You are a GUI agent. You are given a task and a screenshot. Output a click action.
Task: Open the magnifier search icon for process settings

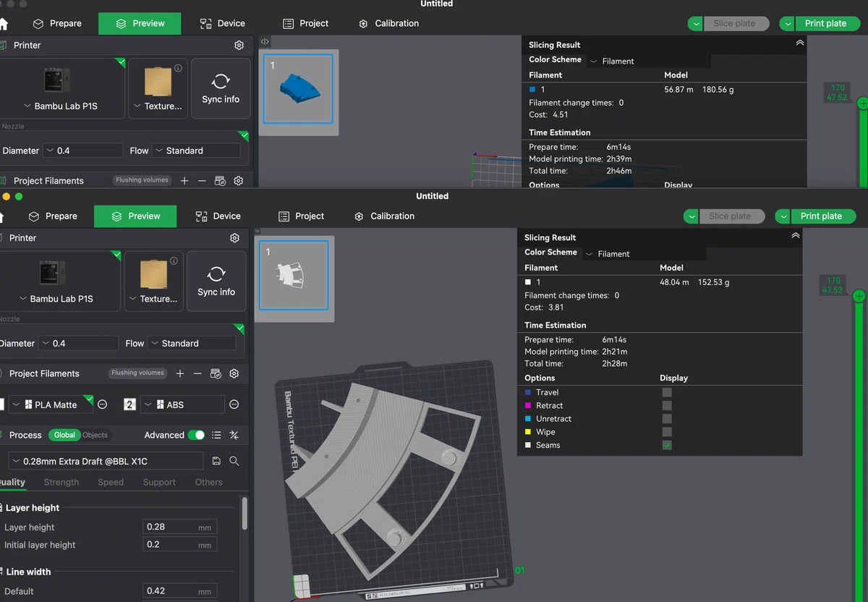234,461
